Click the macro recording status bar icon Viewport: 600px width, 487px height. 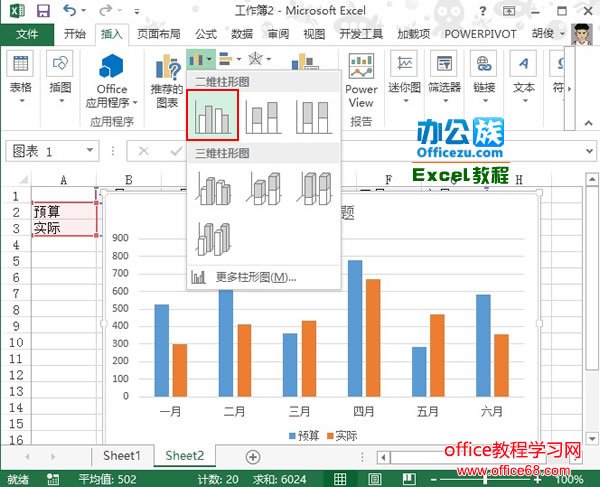[x=53, y=479]
